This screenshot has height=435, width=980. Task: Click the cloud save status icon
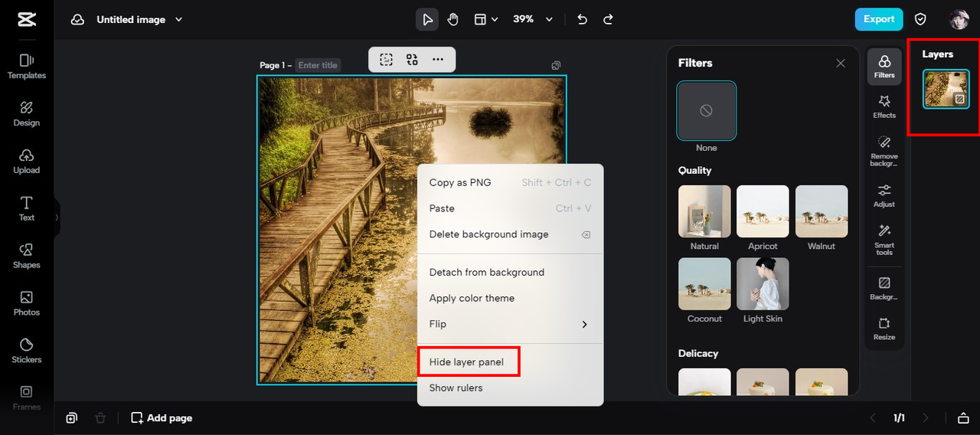coord(77,20)
